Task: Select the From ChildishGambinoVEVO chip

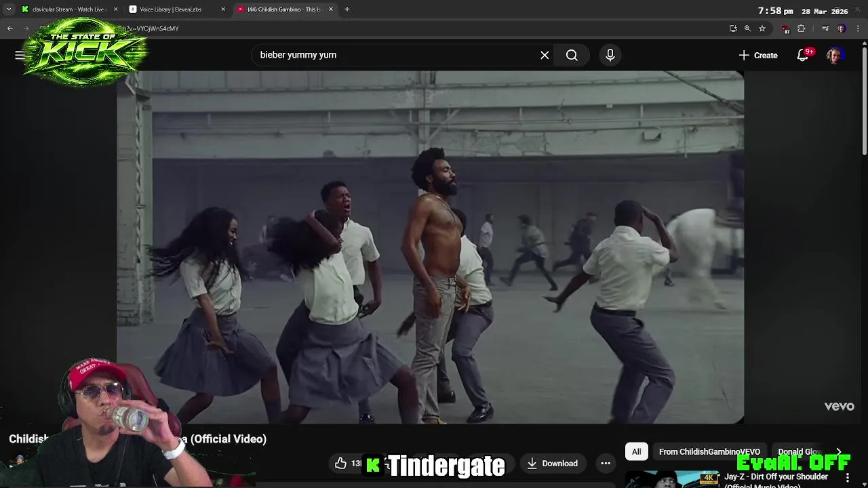Action: coord(709,451)
